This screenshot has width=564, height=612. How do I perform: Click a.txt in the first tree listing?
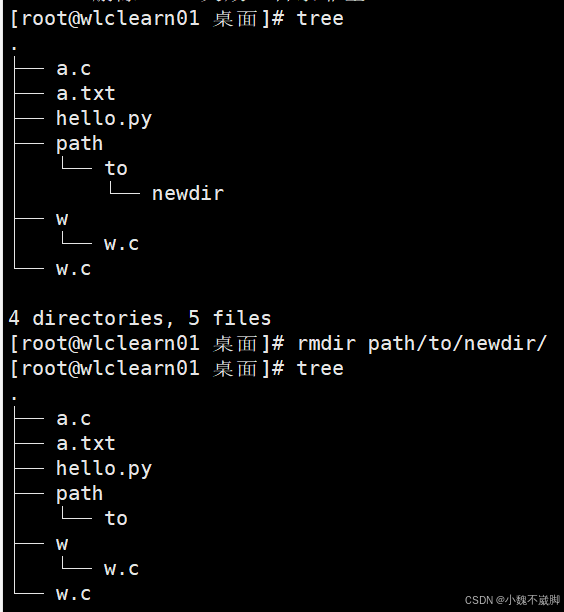86,94
